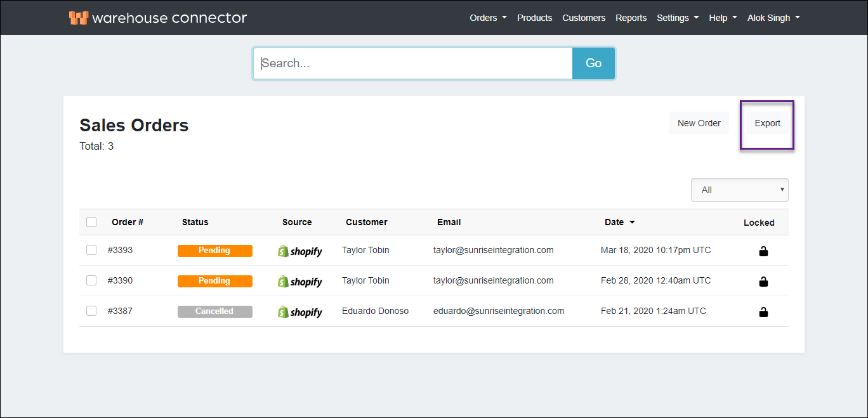Check the checkbox next to order #3387
The image size is (868, 418).
coord(91,311)
